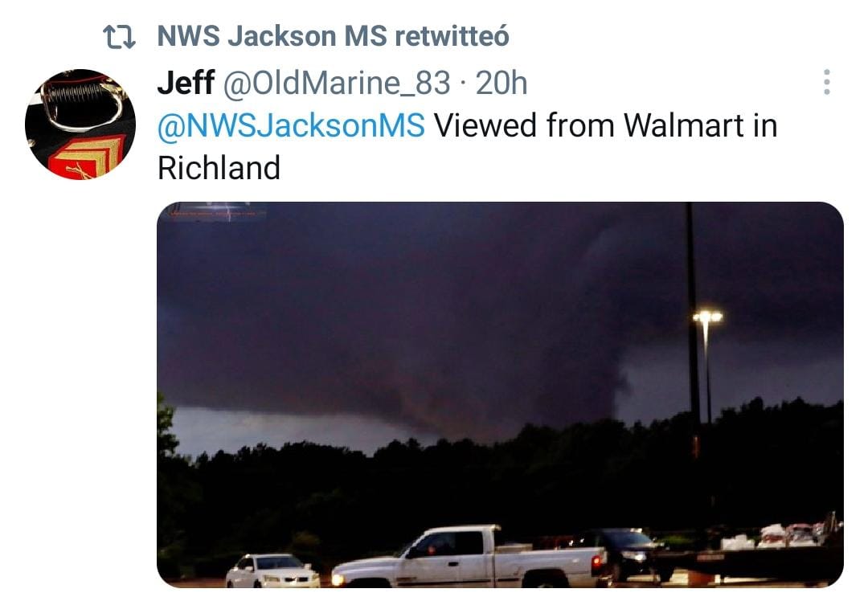Click the word "Richland" in the tweet

tap(219, 168)
